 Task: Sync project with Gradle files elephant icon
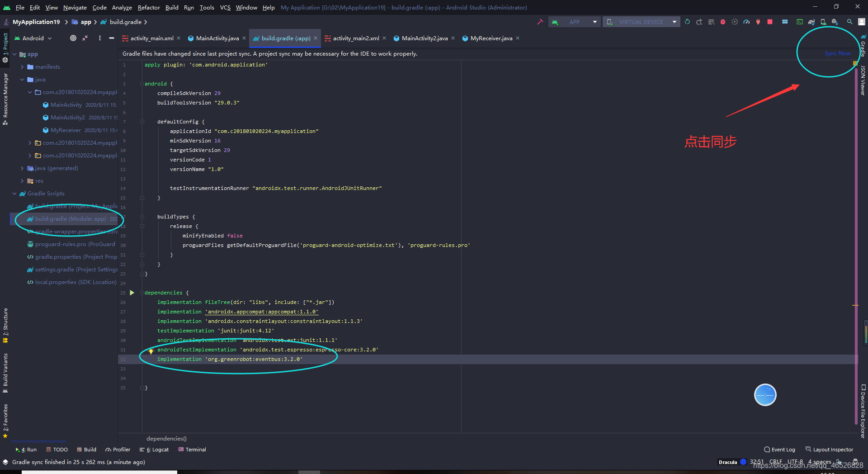tap(811, 22)
